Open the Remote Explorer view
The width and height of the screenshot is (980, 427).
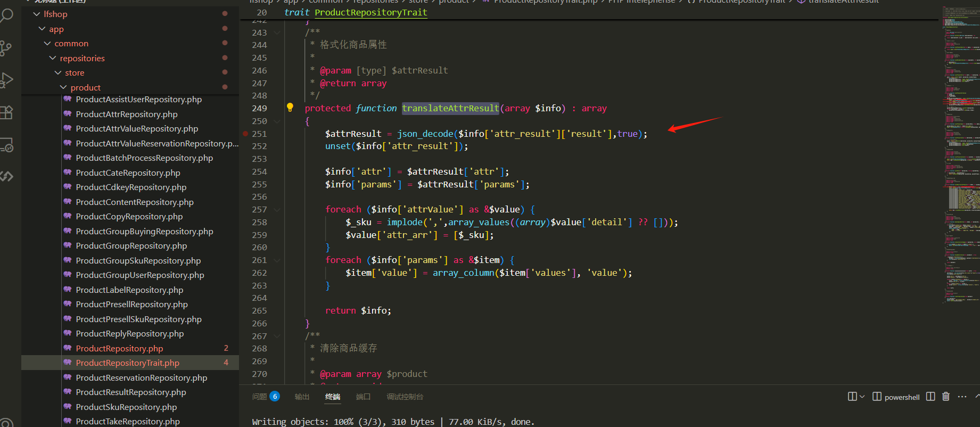coord(6,145)
